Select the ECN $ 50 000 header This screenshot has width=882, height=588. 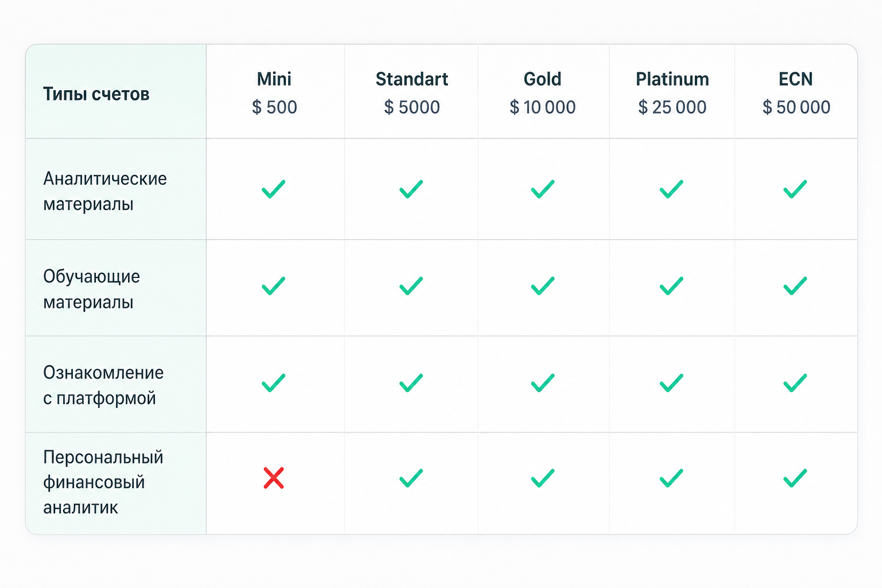click(796, 92)
